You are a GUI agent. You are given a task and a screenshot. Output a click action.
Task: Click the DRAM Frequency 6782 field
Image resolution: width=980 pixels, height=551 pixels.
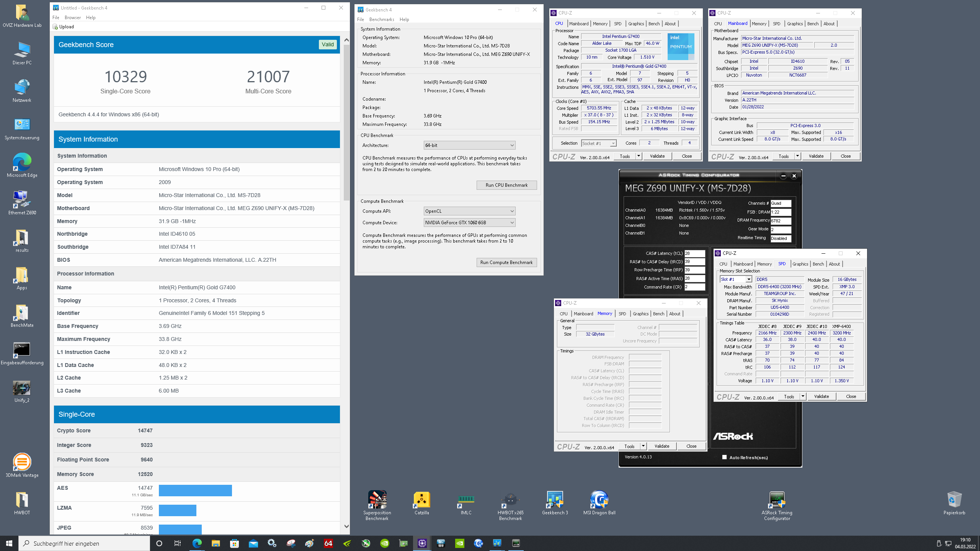point(781,221)
